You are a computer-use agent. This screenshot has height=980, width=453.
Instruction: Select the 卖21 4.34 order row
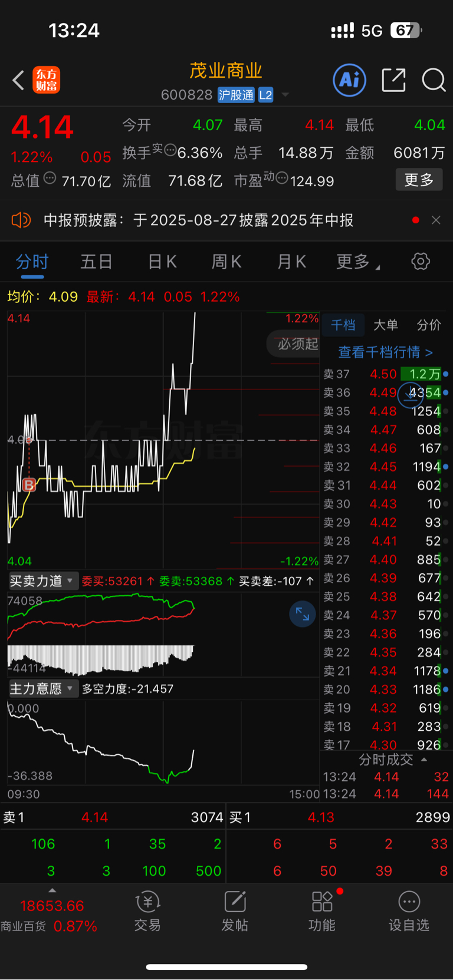386,671
